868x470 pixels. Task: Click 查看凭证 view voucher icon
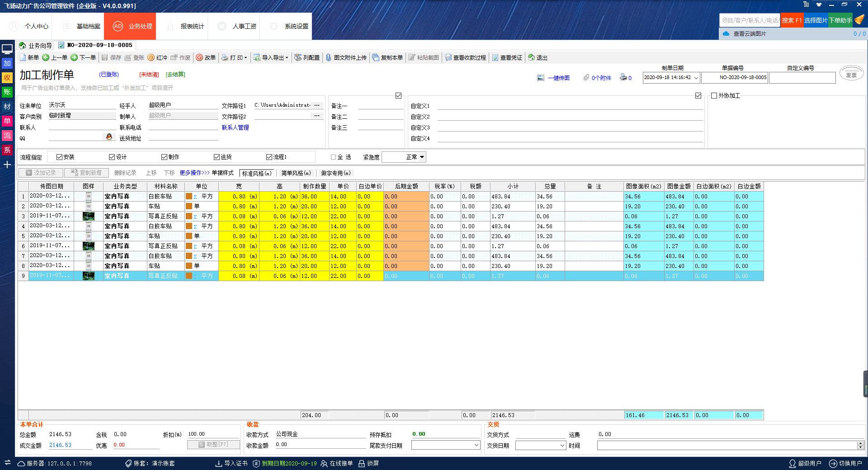pyautogui.click(x=495, y=58)
